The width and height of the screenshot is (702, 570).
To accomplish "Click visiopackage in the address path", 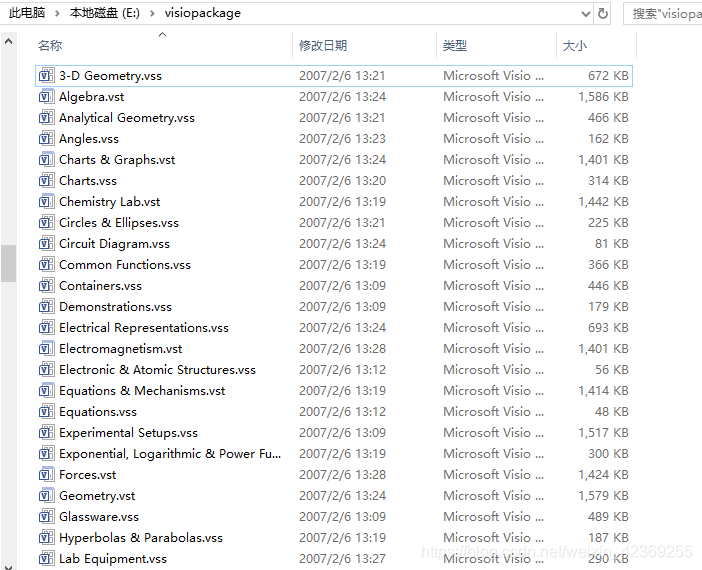I will [202, 13].
